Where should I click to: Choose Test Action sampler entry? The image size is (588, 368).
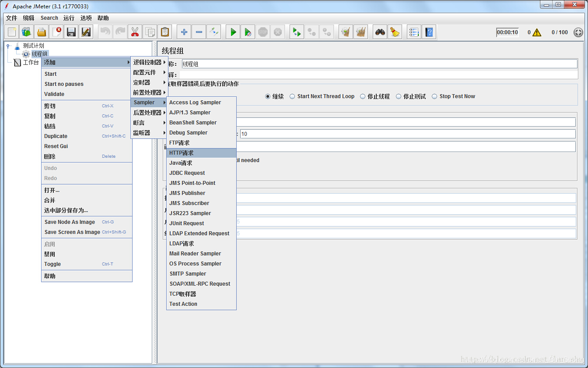pyautogui.click(x=201, y=304)
